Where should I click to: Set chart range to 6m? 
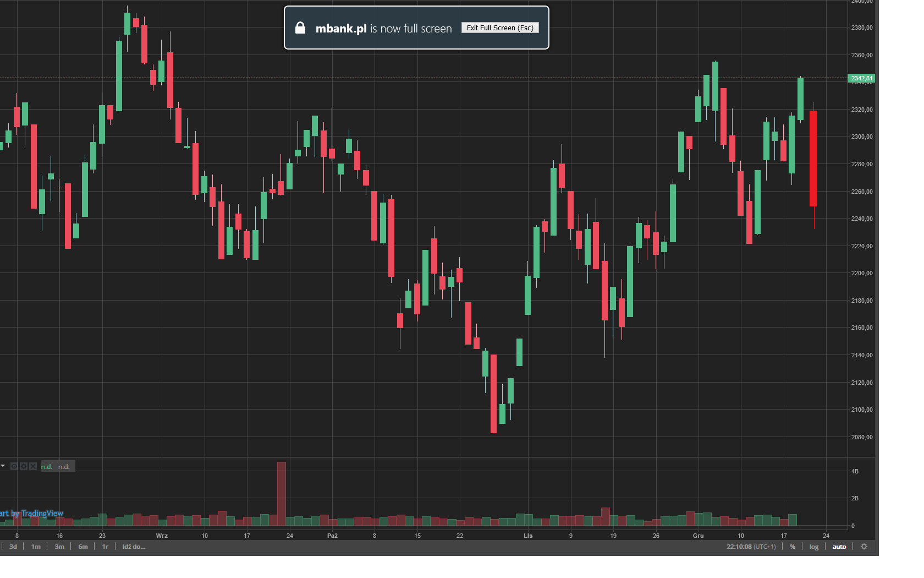click(83, 547)
